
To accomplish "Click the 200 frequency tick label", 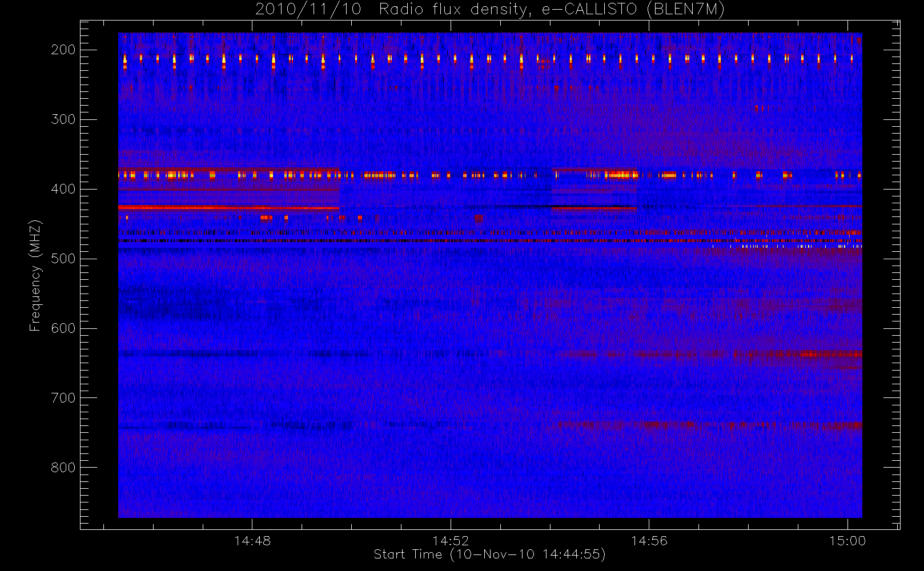I will coord(63,50).
